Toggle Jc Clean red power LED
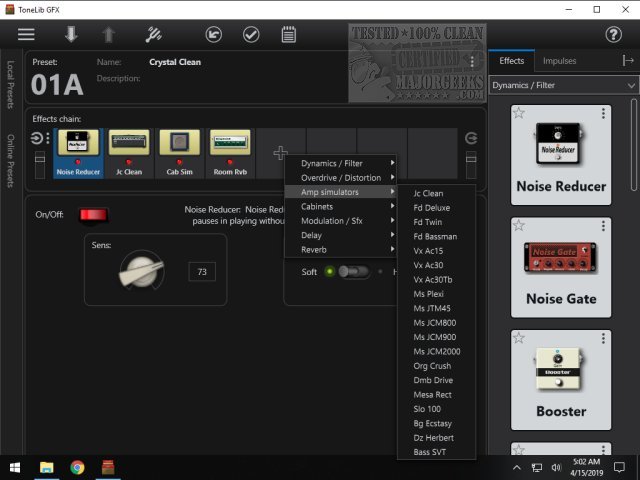 coord(129,161)
